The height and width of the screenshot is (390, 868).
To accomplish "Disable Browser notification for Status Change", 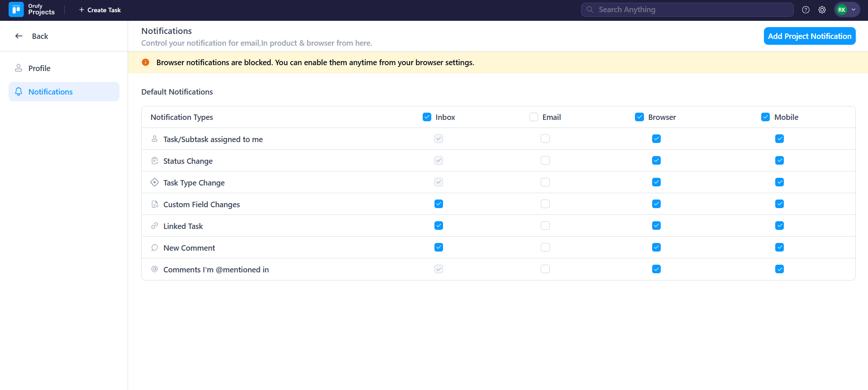I will pos(656,161).
